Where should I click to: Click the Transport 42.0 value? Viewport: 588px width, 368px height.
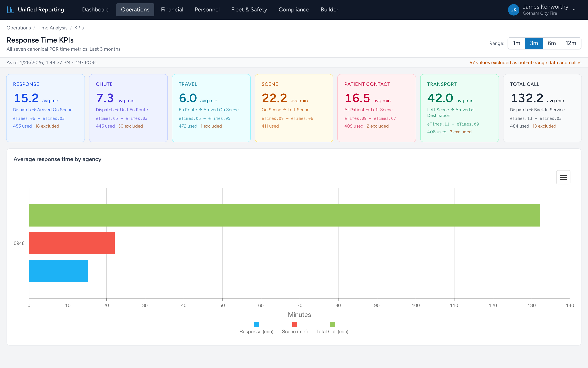(440, 98)
